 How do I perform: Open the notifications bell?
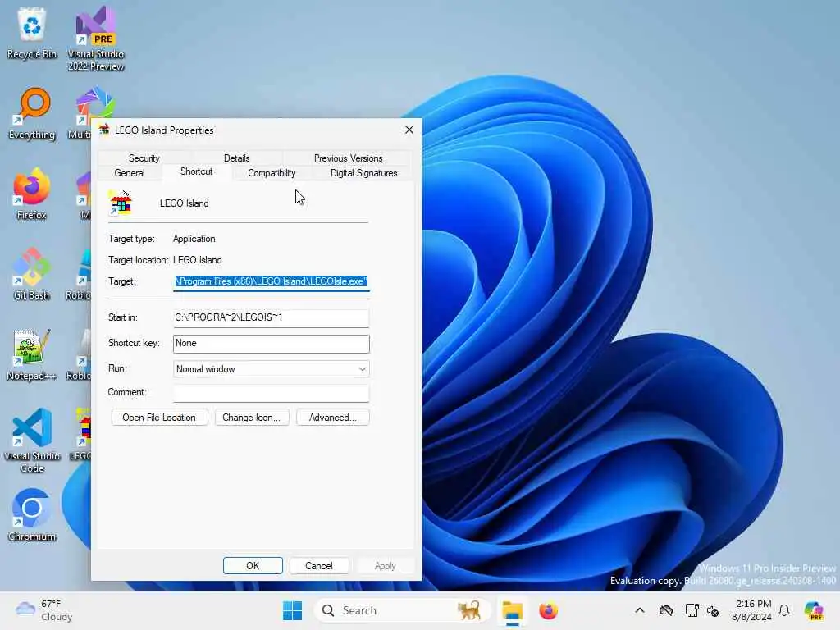tap(784, 610)
